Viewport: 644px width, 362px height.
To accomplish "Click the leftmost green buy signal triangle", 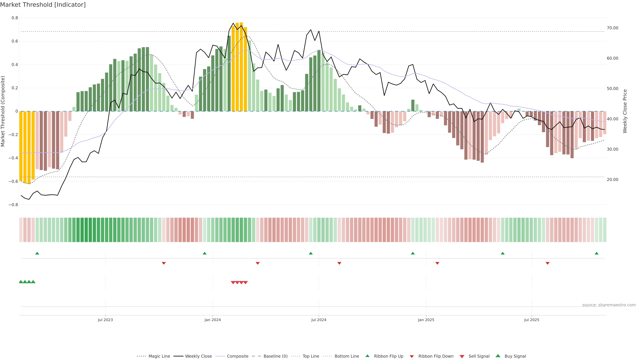I will coord(21,282).
